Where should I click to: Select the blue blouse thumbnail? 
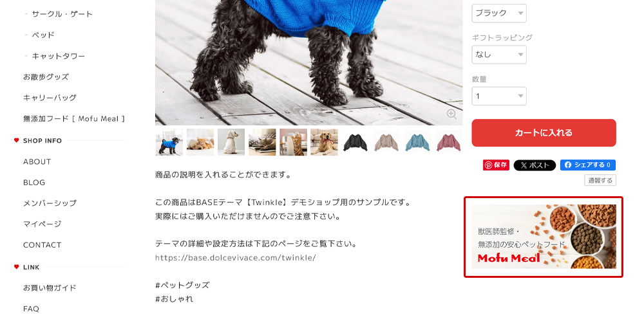[x=417, y=142]
